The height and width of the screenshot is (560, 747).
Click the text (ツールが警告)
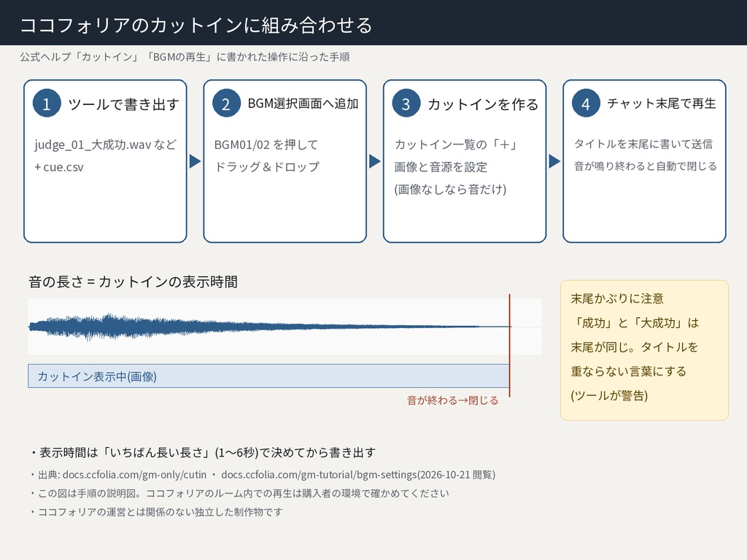pyautogui.click(x=609, y=396)
